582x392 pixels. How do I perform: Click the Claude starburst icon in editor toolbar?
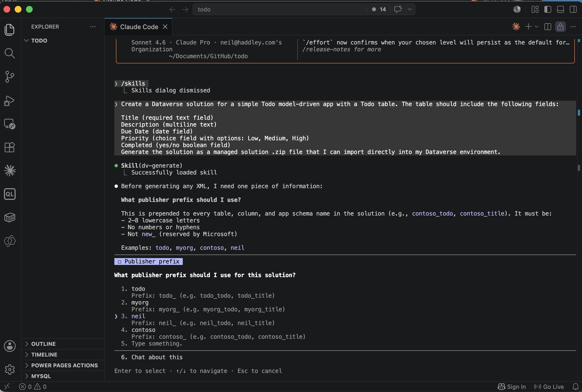pyautogui.click(x=516, y=26)
